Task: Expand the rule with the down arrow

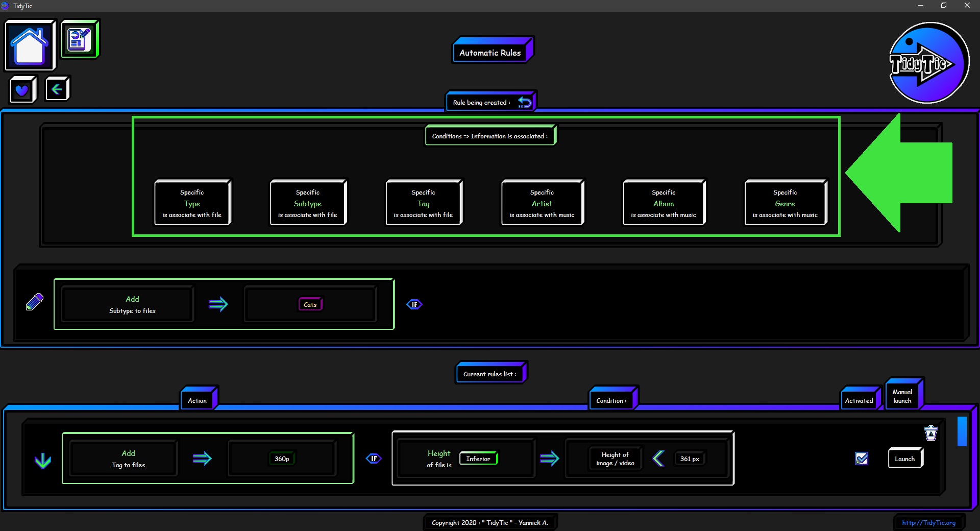Action: (x=43, y=461)
